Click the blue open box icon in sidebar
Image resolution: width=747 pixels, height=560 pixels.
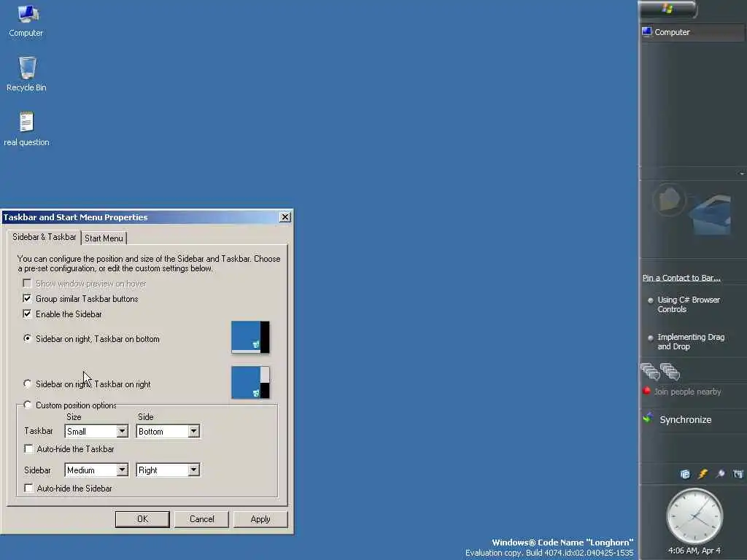[x=711, y=214]
